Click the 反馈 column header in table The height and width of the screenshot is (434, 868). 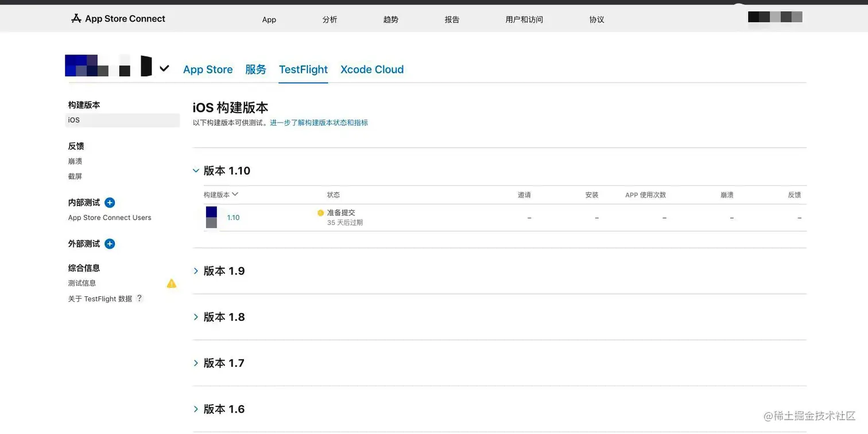[x=795, y=195]
